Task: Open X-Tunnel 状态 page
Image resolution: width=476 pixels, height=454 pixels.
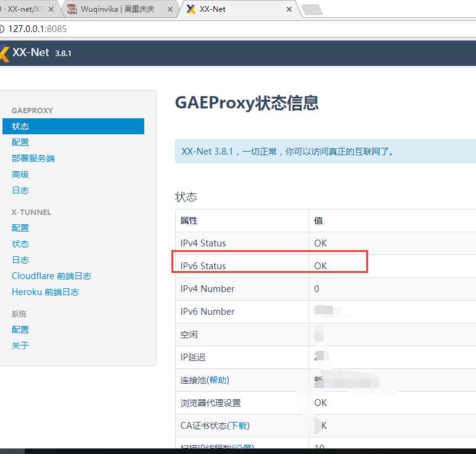Action: click(x=20, y=244)
